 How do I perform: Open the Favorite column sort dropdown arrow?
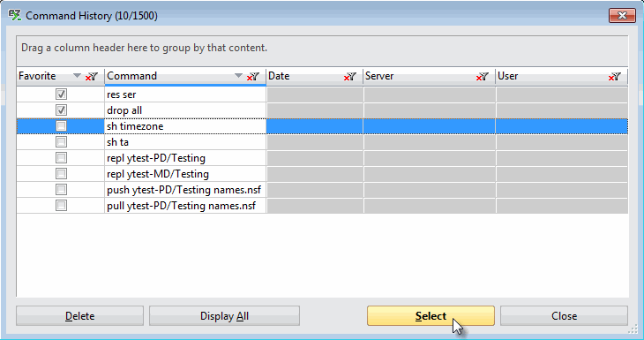(77, 76)
